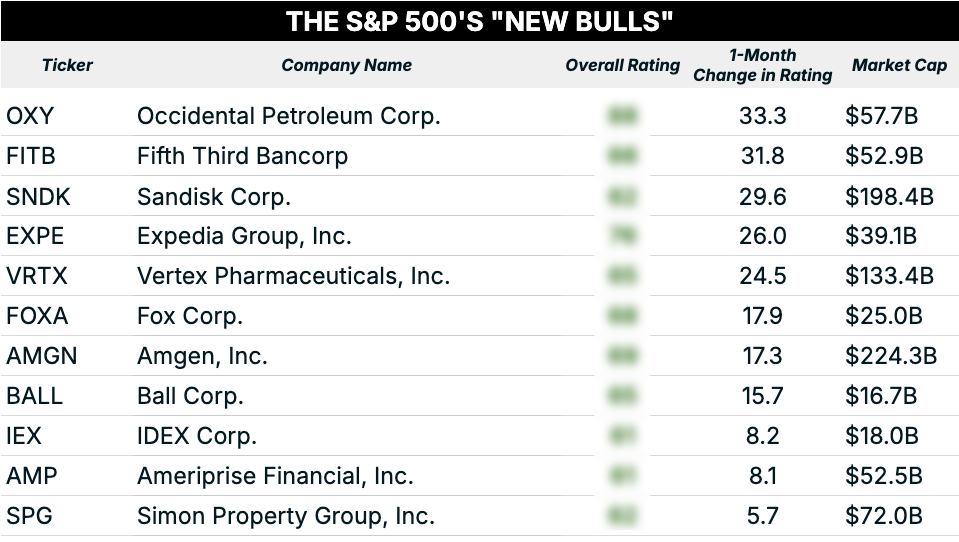Click the table title banner

(480, 21)
